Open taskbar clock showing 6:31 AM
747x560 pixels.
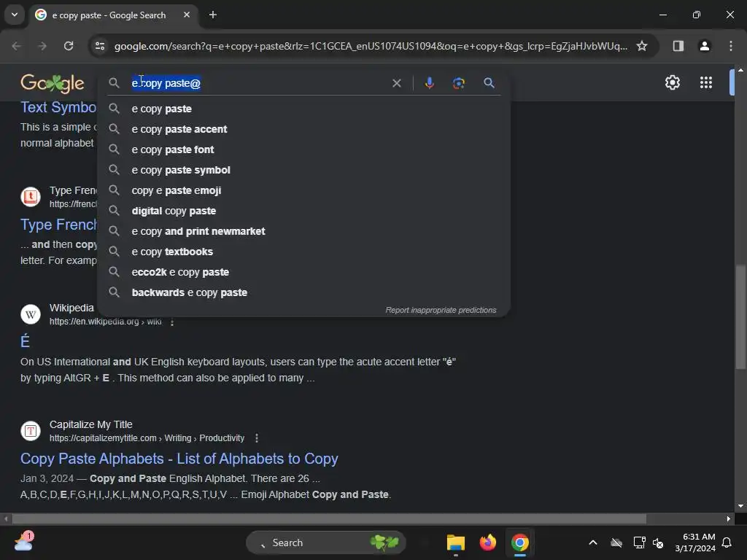point(695,542)
